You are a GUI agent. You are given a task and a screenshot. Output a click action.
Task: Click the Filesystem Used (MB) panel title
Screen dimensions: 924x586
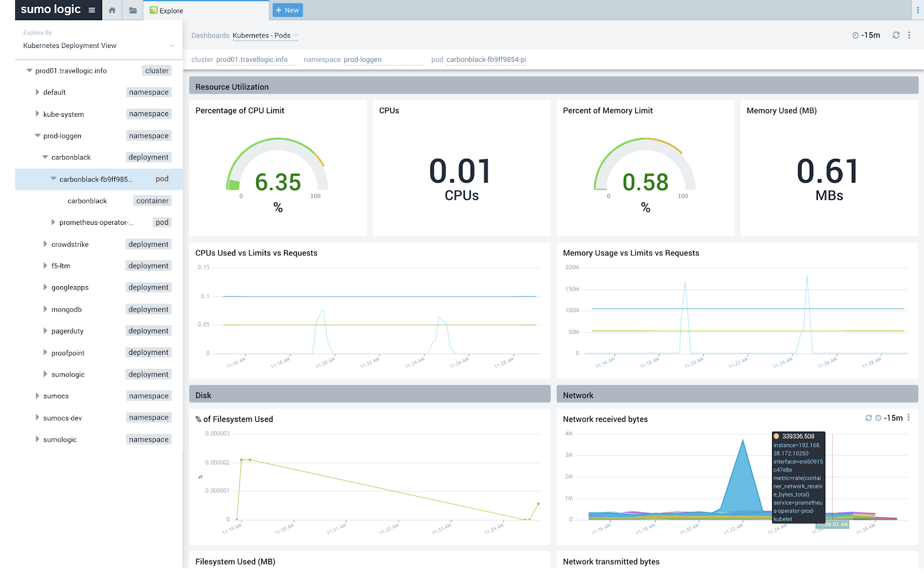tap(235, 562)
